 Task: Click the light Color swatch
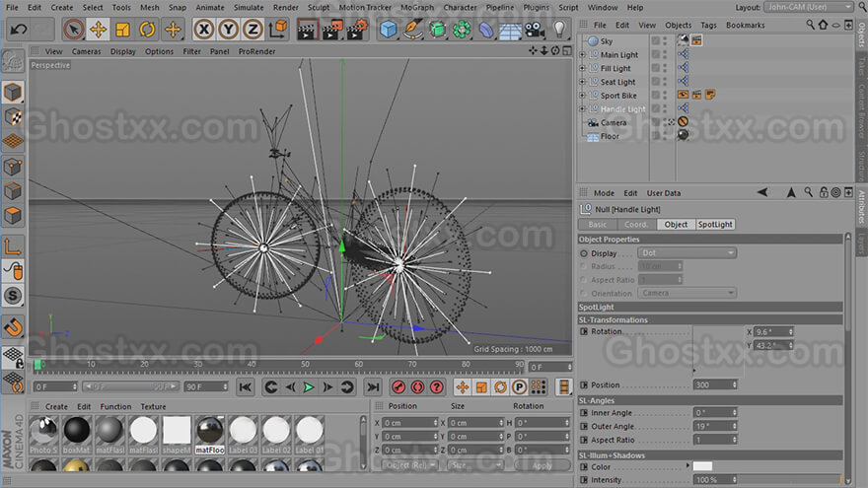coord(702,466)
